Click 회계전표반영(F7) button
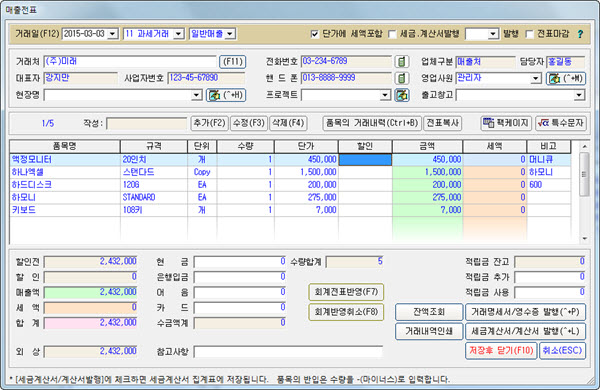This screenshot has width=600, height=390. 346,292
